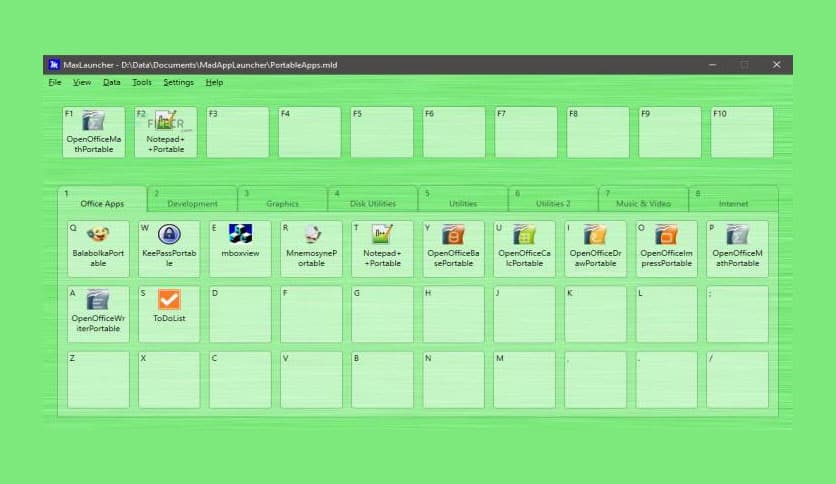This screenshot has width=836, height=484.
Task: Click the F1 OpenOfficeMathPortable favorite
Action: click(x=94, y=132)
